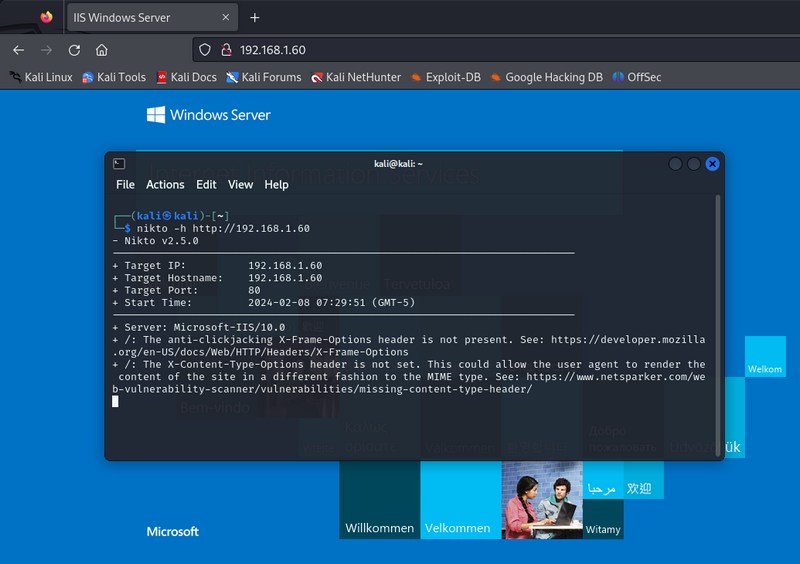Open the Kali Tools bookmark
The image size is (800, 564).
click(114, 77)
